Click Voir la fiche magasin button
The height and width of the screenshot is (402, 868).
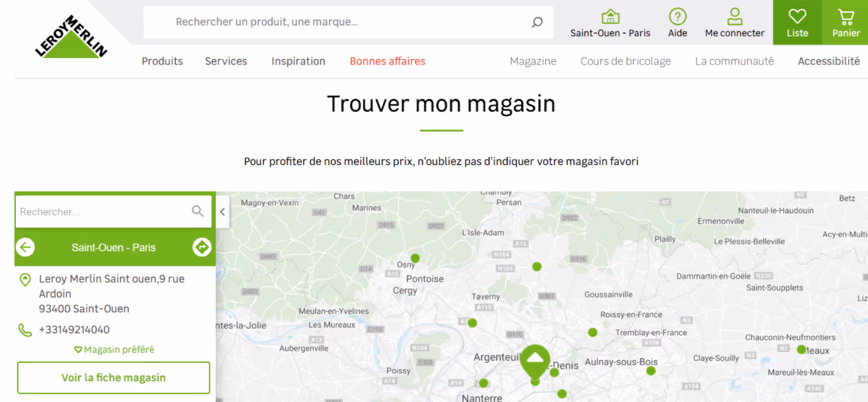pos(113,378)
